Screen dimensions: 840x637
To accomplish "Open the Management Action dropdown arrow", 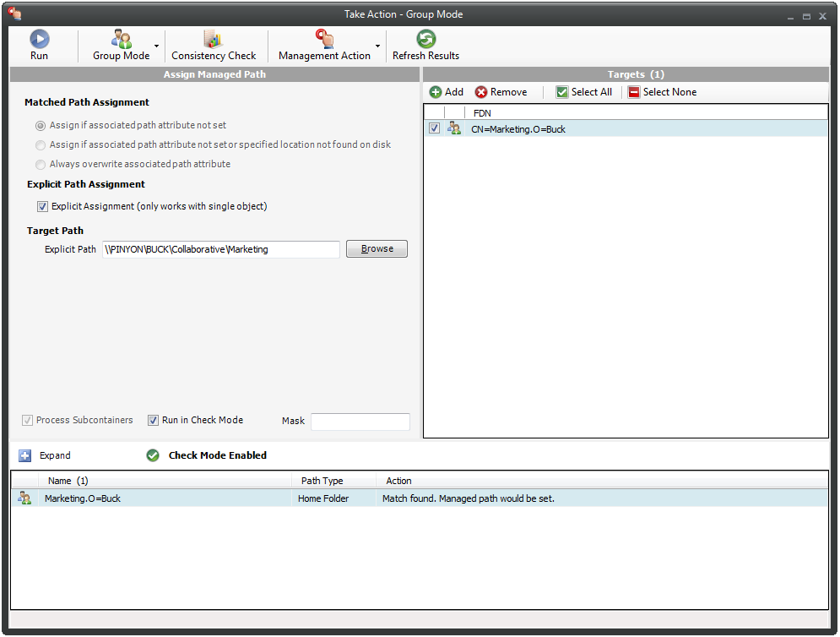I will click(x=377, y=46).
